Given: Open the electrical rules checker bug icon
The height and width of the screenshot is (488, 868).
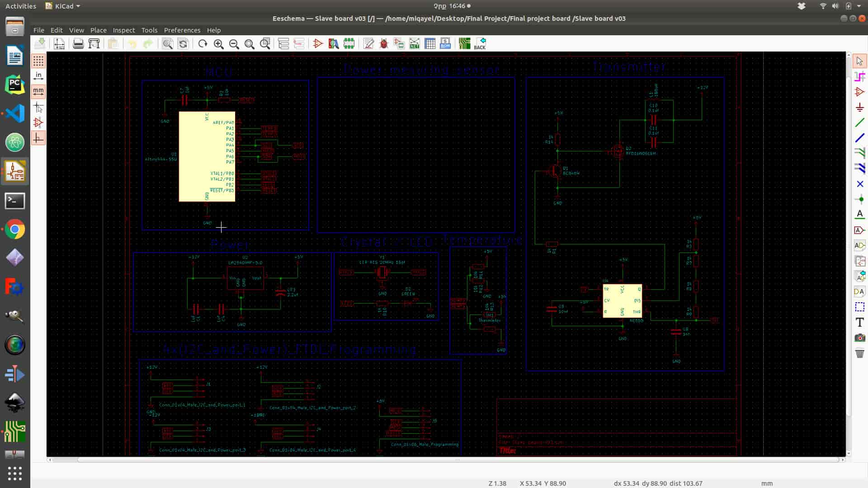Looking at the screenshot, I should (x=384, y=44).
